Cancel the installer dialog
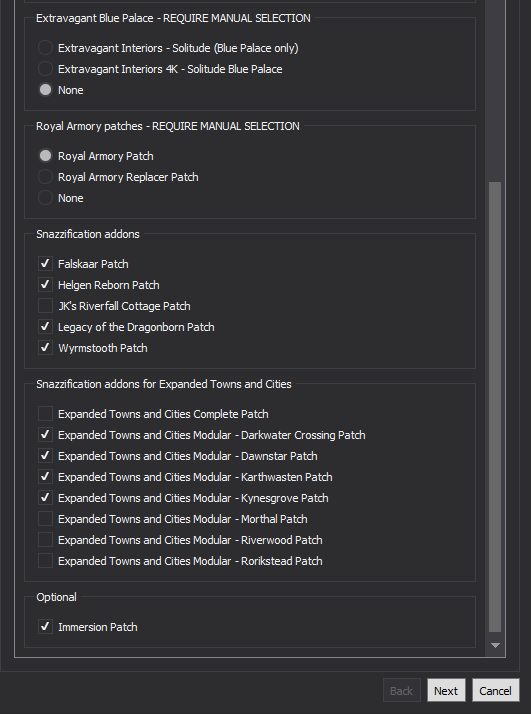 click(x=495, y=691)
